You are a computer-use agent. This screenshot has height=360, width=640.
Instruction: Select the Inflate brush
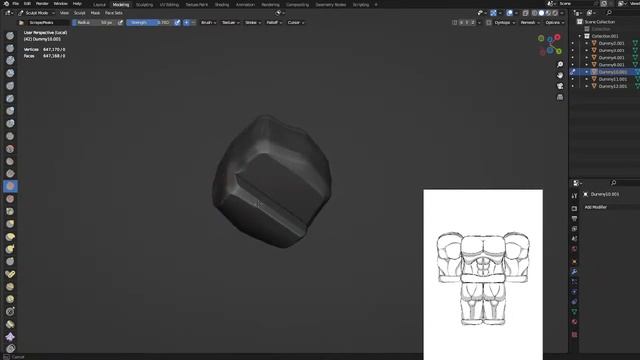point(10,111)
